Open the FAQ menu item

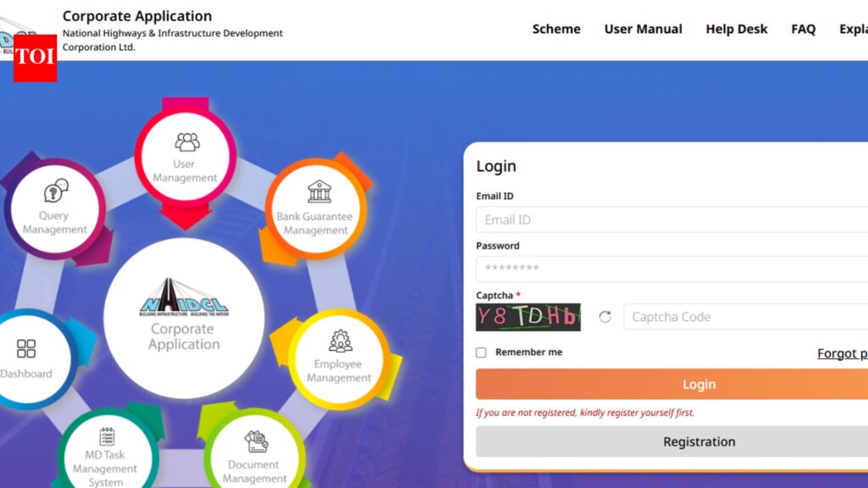click(803, 29)
